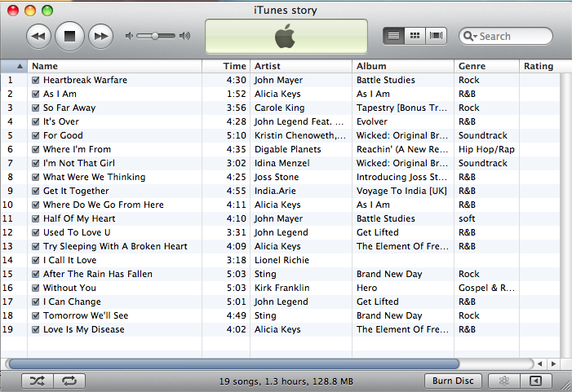Toggle sort order on track number column
The width and height of the screenshot is (572, 392).
[x=15, y=66]
